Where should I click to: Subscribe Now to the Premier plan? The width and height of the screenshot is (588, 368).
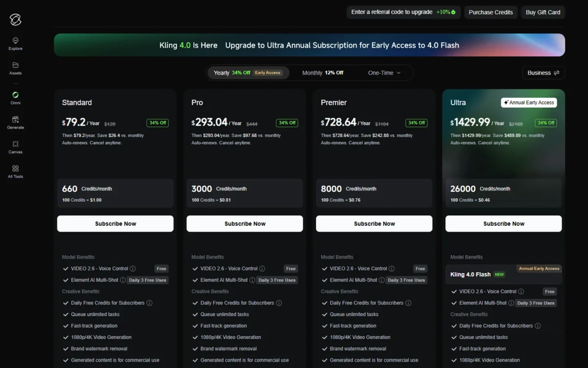coord(374,224)
